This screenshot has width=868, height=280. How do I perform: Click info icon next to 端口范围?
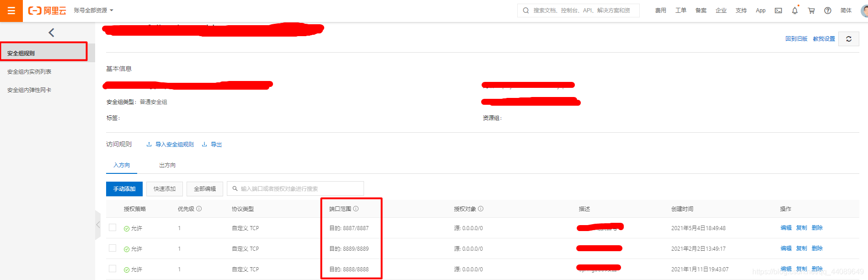click(x=356, y=209)
